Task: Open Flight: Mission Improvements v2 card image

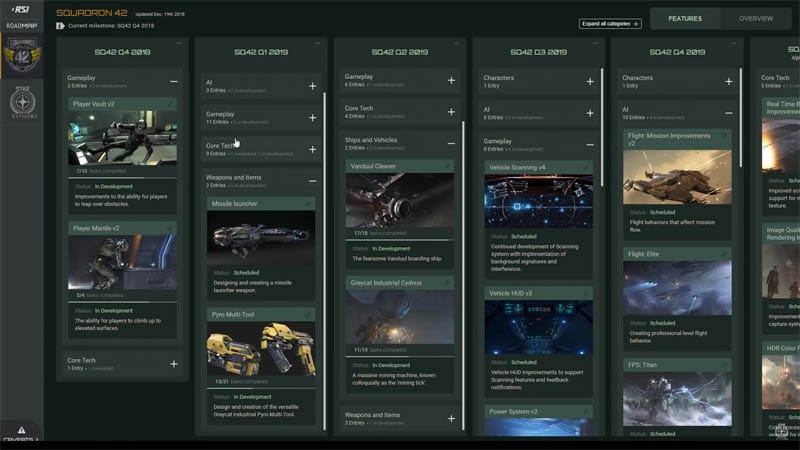Action: tap(677, 177)
